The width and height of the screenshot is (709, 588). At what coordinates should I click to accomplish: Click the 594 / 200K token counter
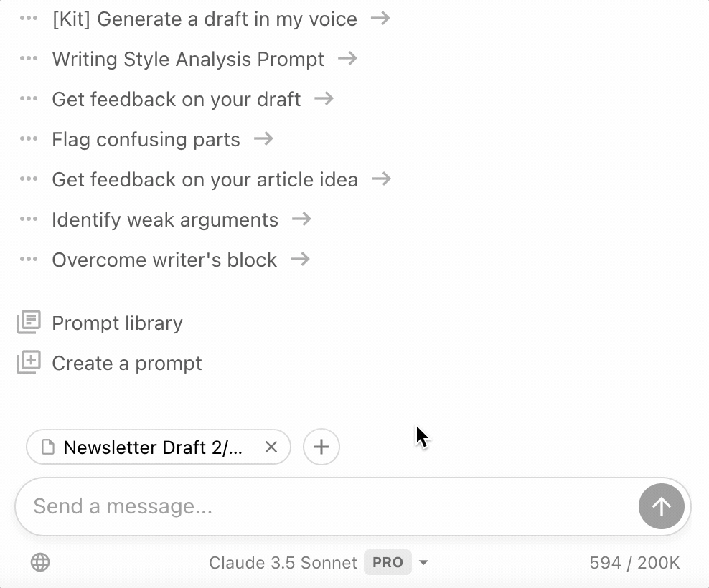[x=634, y=563]
